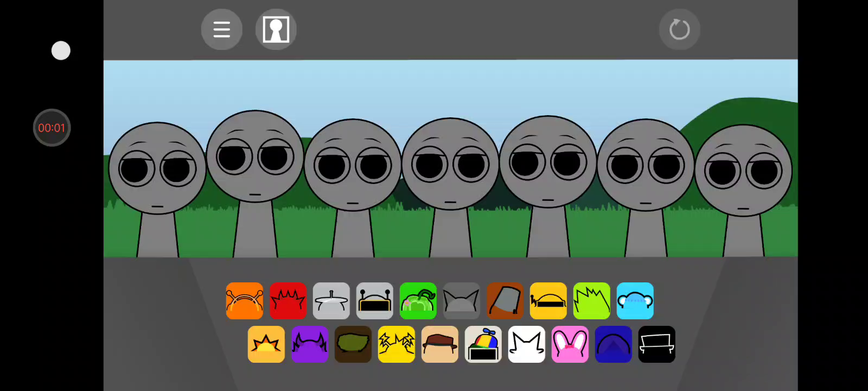Screen dimensions: 868x391
Task: Choose the black square outline head icon
Action: click(x=657, y=344)
